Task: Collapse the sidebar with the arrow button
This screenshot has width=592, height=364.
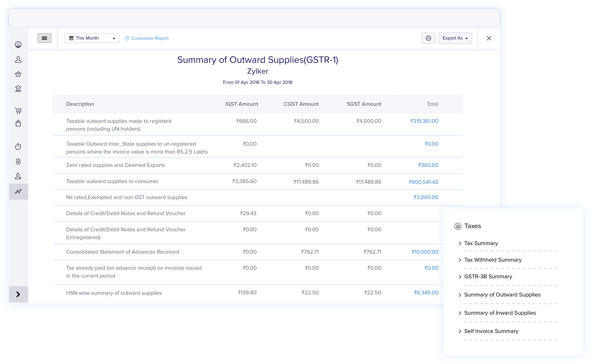Action: pyautogui.click(x=18, y=294)
